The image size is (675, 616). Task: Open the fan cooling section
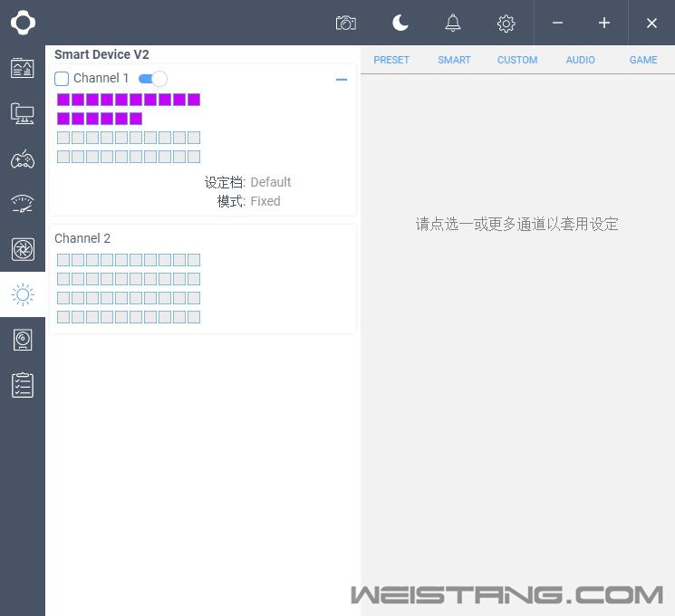23,249
